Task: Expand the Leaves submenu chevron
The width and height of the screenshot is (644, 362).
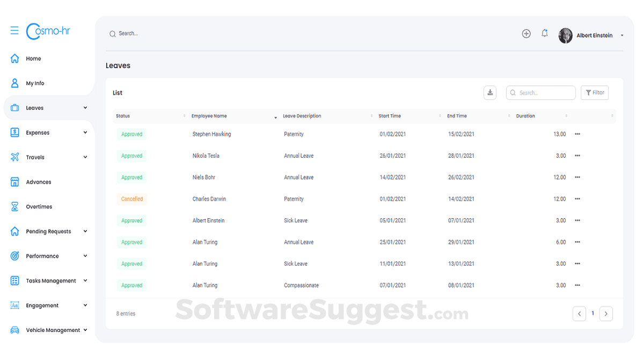Action: (x=85, y=108)
